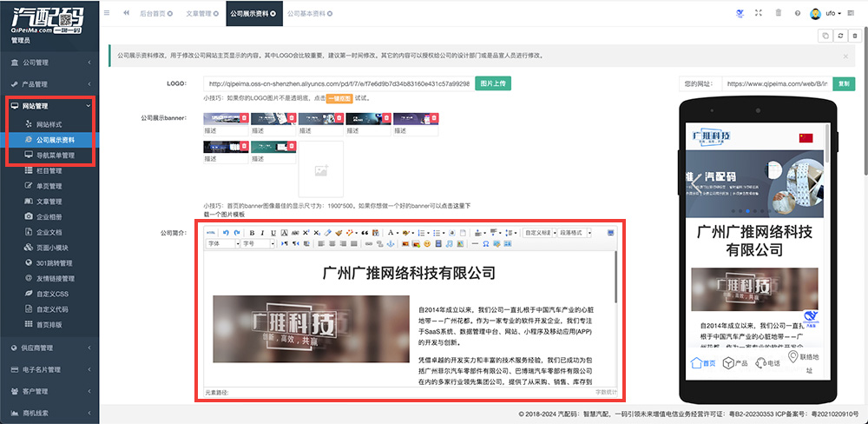Click top bar trash clear-cache icon
868x424 pixels.
point(779,13)
